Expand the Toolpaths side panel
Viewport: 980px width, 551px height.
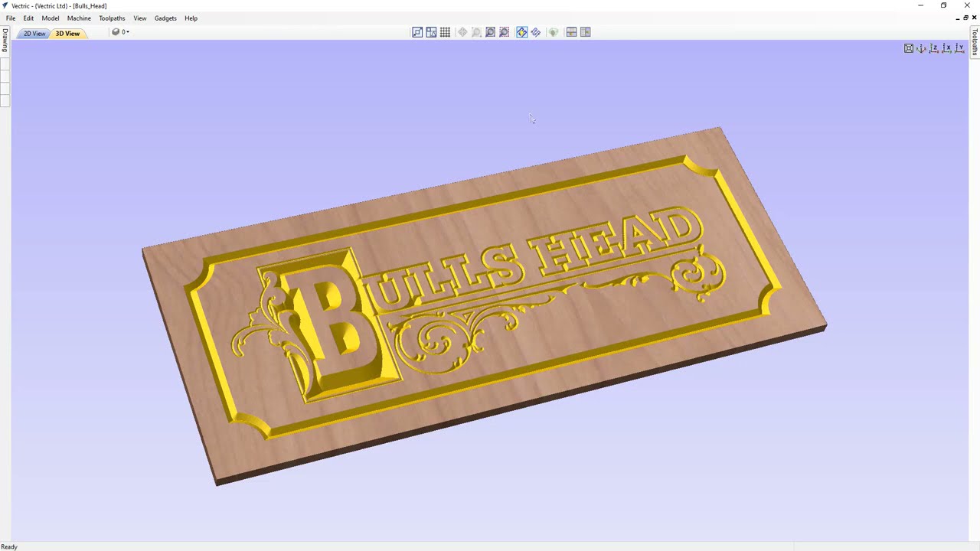click(975, 42)
